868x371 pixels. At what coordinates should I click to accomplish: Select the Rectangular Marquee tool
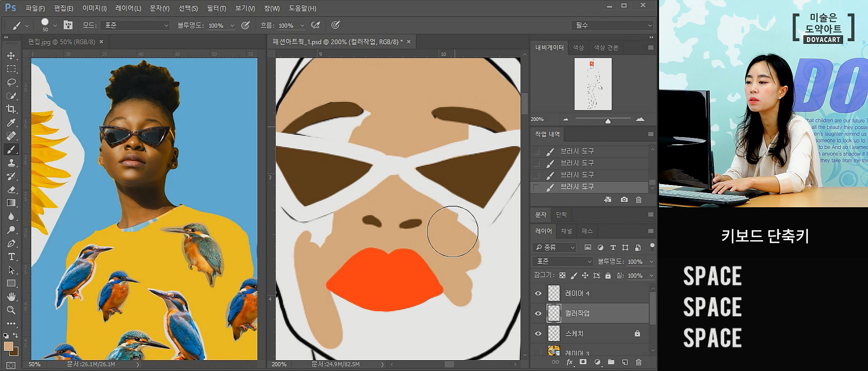pyautogui.click(x=11, y=69)
